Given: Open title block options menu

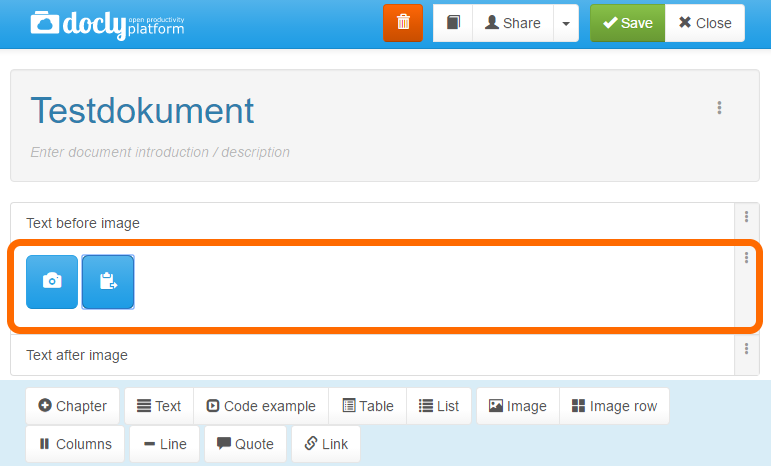Looking at the screenshot, I should click(719, 108).
